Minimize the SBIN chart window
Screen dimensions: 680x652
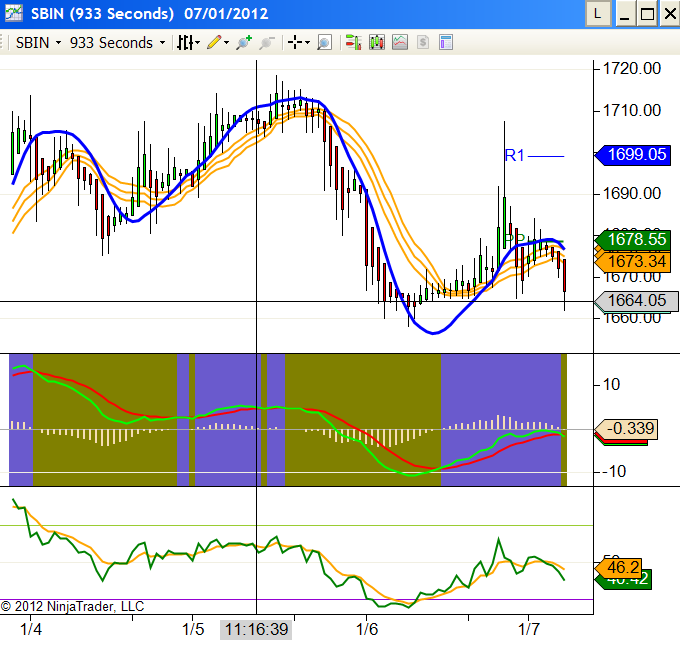tap(625, 14)
